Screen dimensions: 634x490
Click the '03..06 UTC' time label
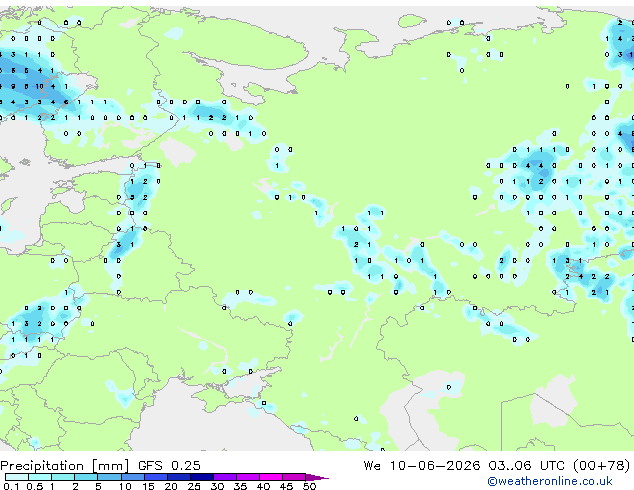click(x=526, y=466)
